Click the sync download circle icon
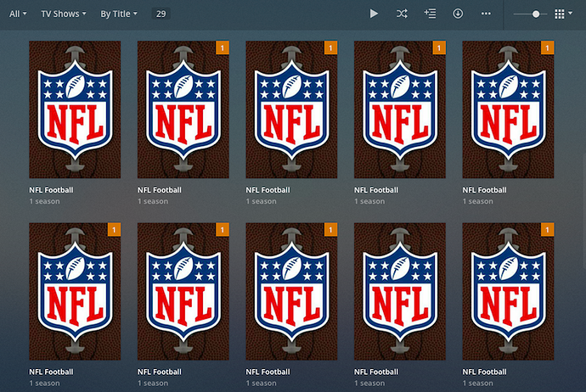 coord(458,14)
